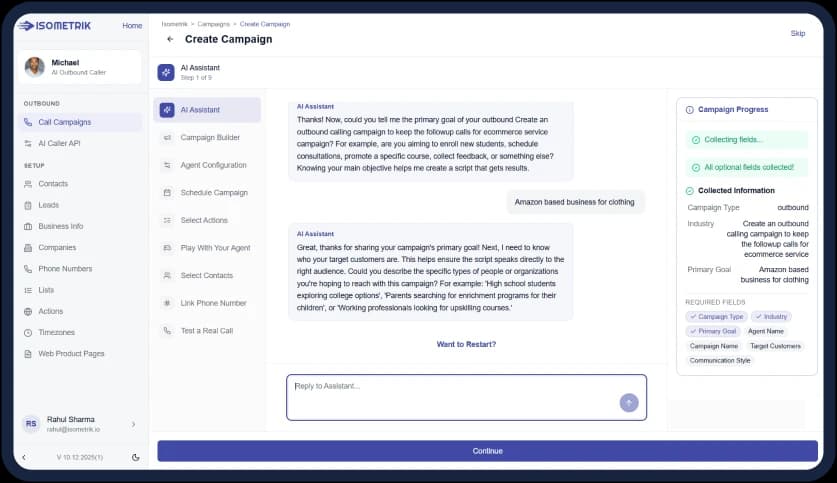Click the Agent Configuration step icon
The height and width of the screenshot is (483, 837).
click(x=167, y=165)
